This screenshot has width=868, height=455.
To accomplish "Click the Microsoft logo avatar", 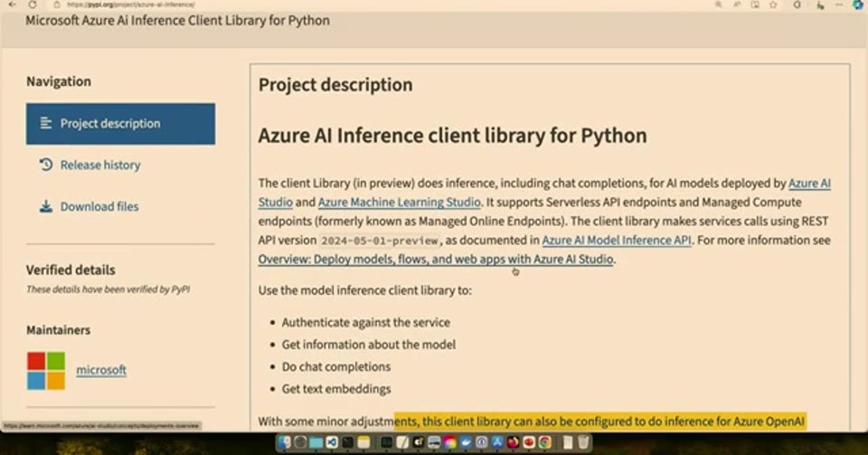I will pyautogui.click(x=46, y=370).
